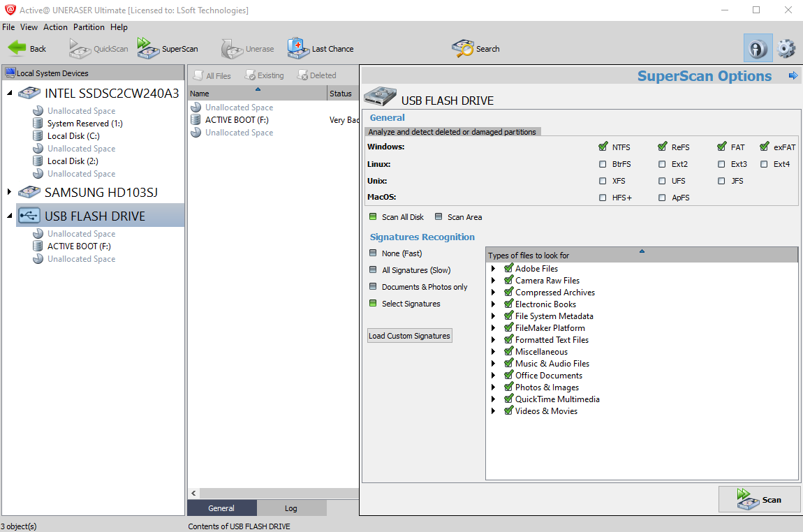Expand the Camera Raw Files group
Screen dimensions: 803x532
pos(493,280)
